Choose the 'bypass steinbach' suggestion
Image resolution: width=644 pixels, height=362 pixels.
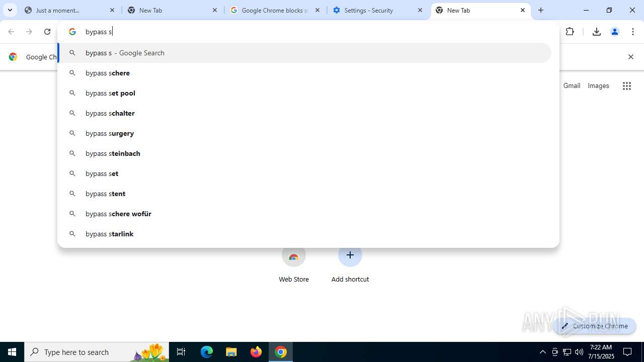[304, 153]
